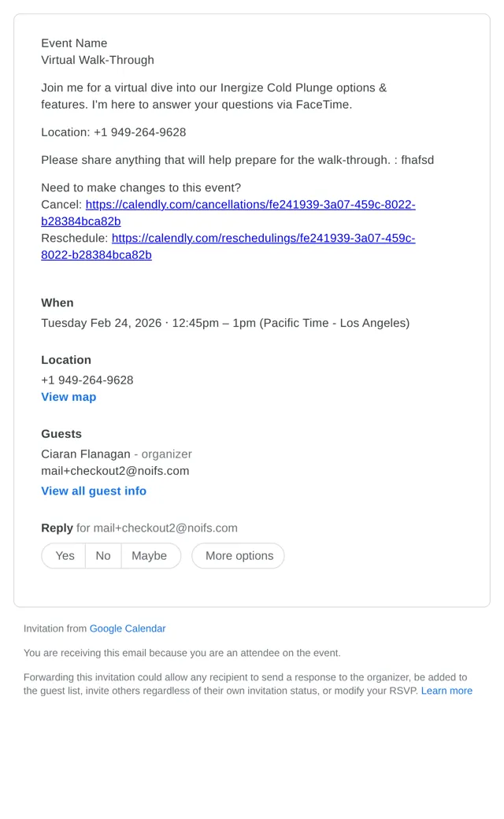Click the 'fhafsd' answer text
This screenshot has width=504, height=819.
417,160
